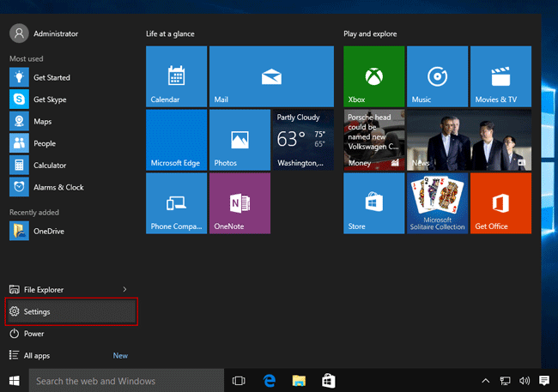
Task: Open OneDrive under Recently added
Action: tap(71, 231)
